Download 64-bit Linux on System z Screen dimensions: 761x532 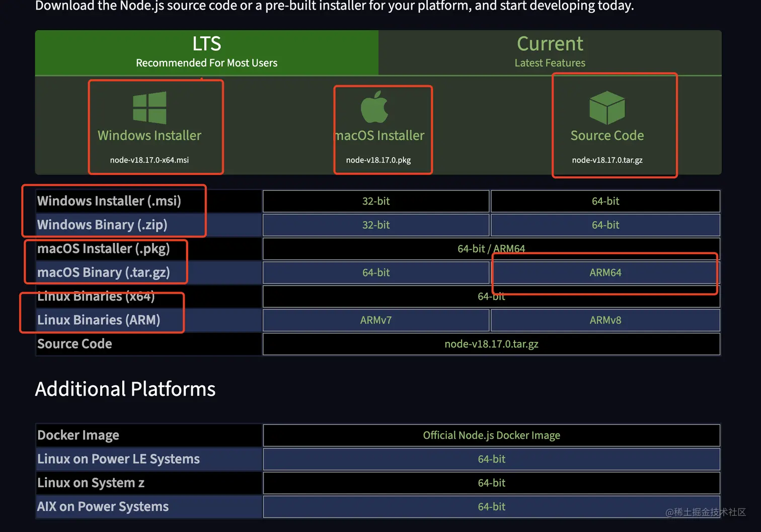coord(491,483)
